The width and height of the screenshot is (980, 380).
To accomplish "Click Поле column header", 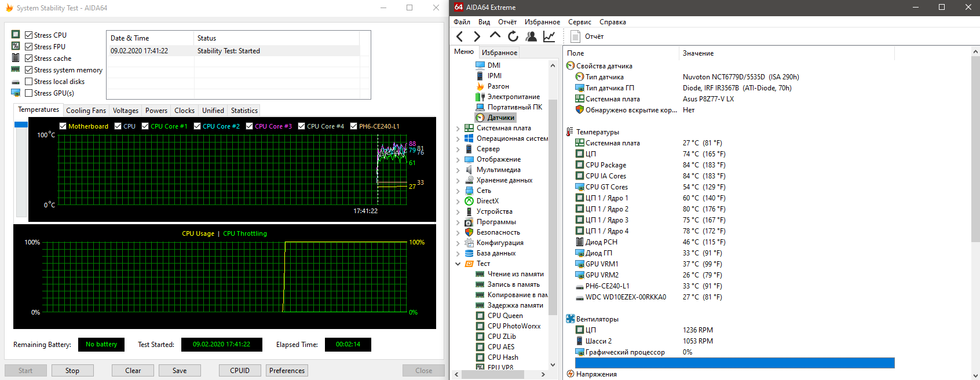I will pyautogui.click(x=621, y=53).
